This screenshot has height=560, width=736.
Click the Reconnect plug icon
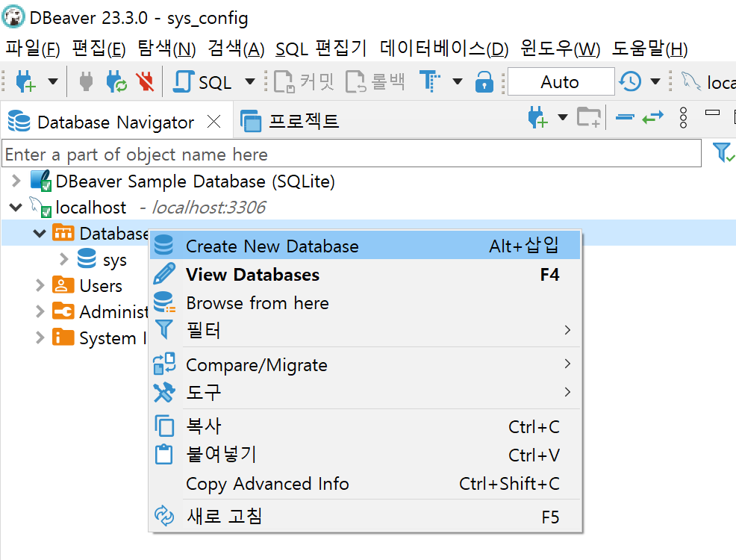coord(116,81)
